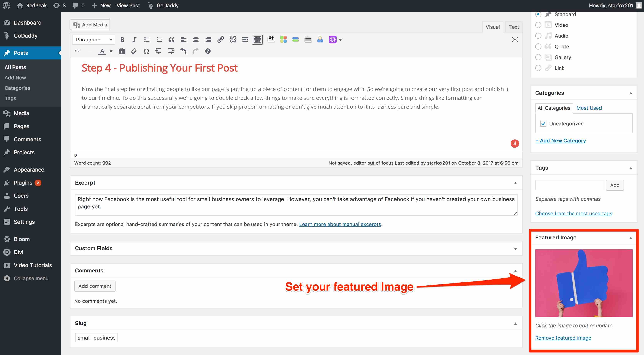The height and width of the screenshot is (355, 644).
Task: Align text center
Action: click(196, 40)
